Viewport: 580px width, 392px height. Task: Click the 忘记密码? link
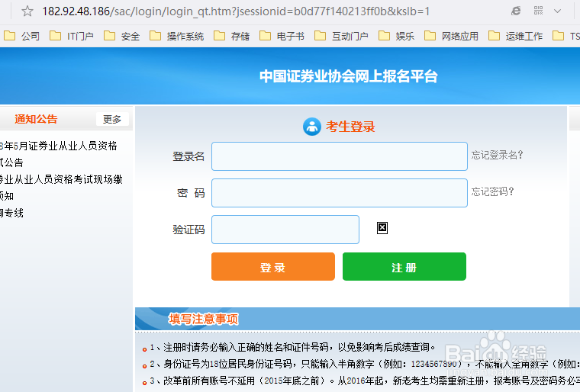click(x=493, y=191)
